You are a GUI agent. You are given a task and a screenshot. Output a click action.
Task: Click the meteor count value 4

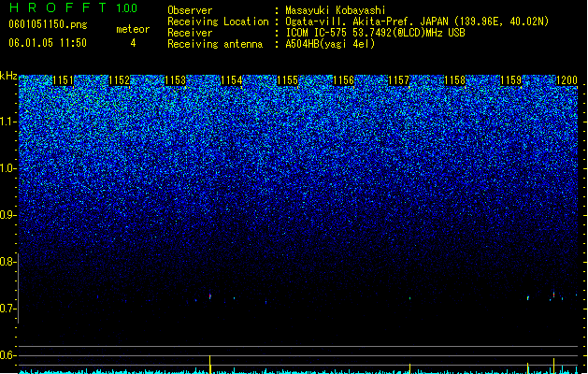click(133, 43)
